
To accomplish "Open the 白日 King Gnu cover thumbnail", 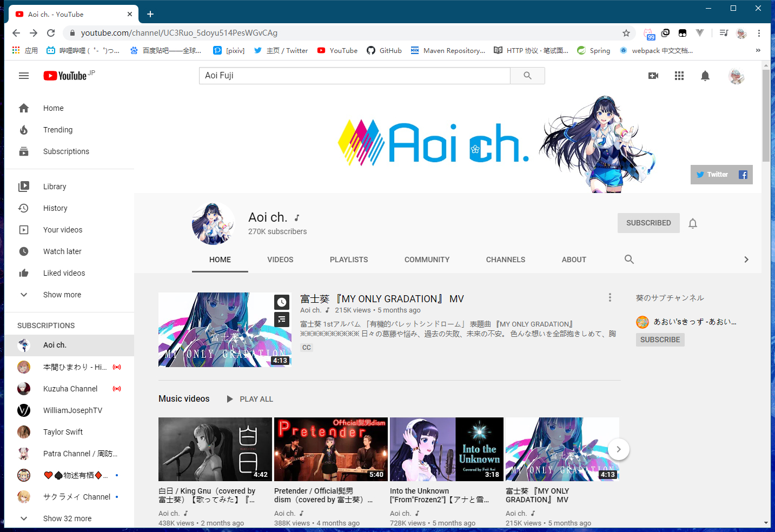I will click(x=215, y=449).
